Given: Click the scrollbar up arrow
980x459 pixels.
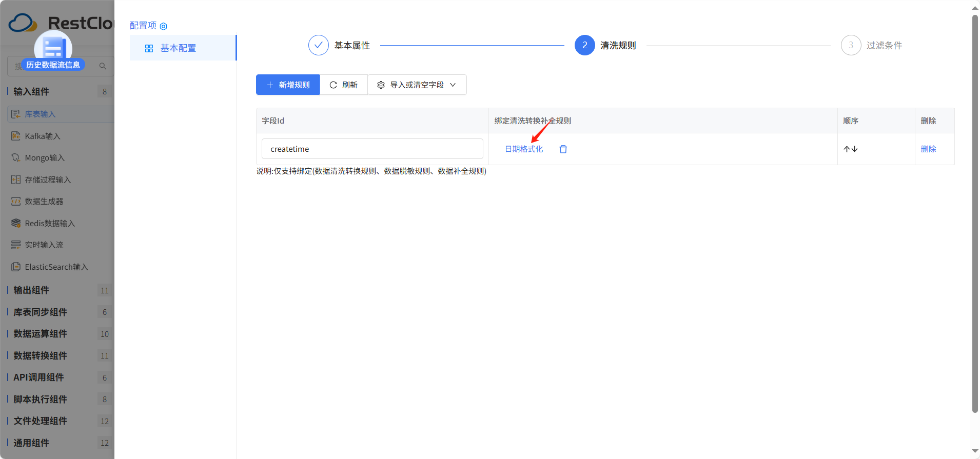Looking at the screenshot, I should 975,8.
